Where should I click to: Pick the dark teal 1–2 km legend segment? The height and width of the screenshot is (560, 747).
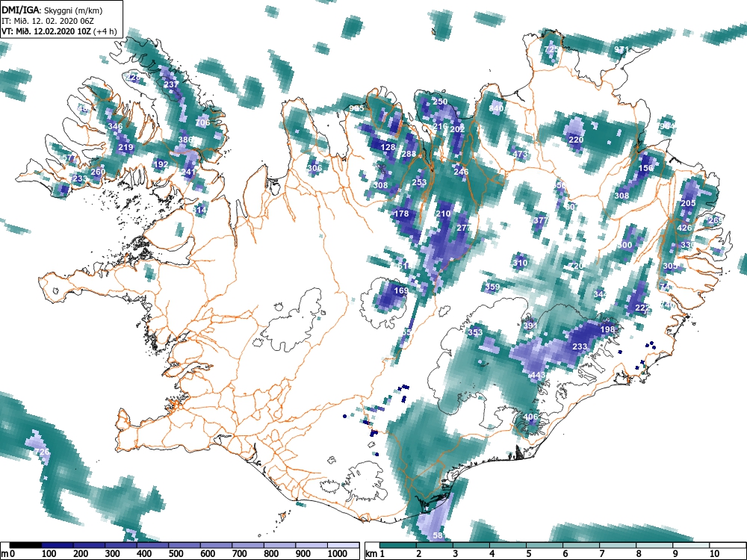398,545
